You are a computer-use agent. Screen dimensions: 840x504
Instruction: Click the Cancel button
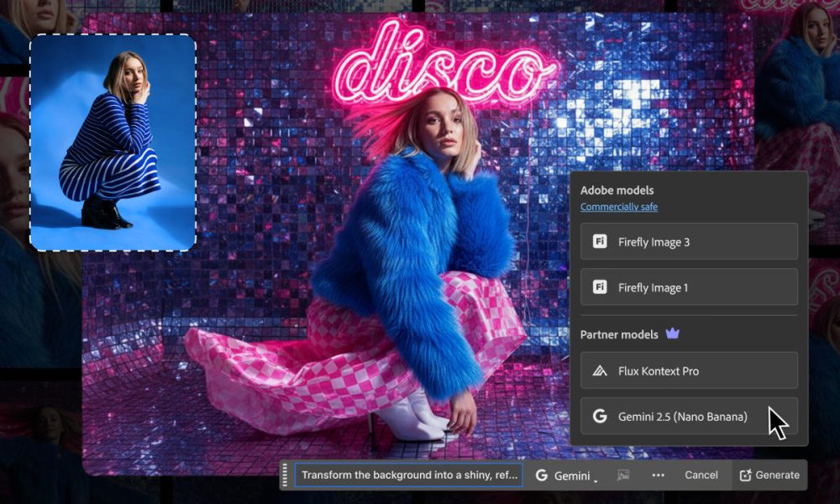701,475
